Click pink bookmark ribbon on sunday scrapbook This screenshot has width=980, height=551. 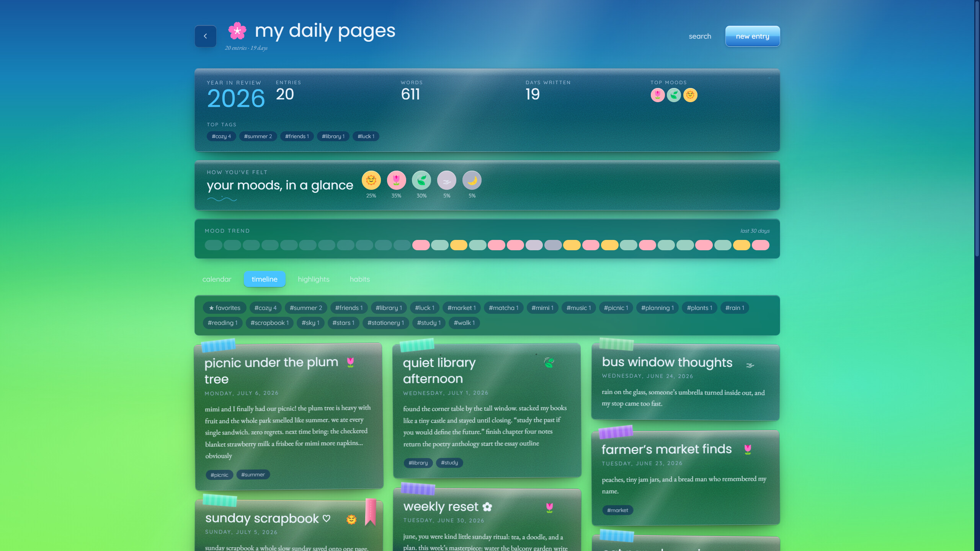click(x=370, y=512)
